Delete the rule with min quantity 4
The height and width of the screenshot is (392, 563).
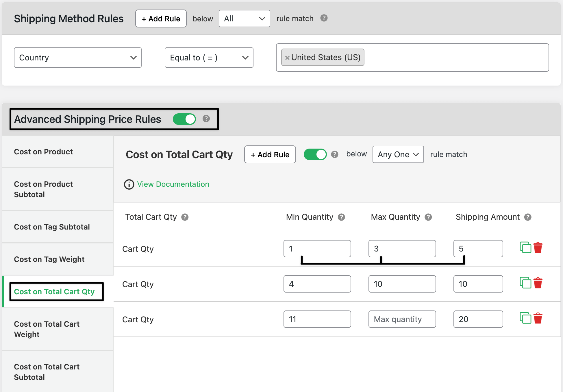[538, 283]
